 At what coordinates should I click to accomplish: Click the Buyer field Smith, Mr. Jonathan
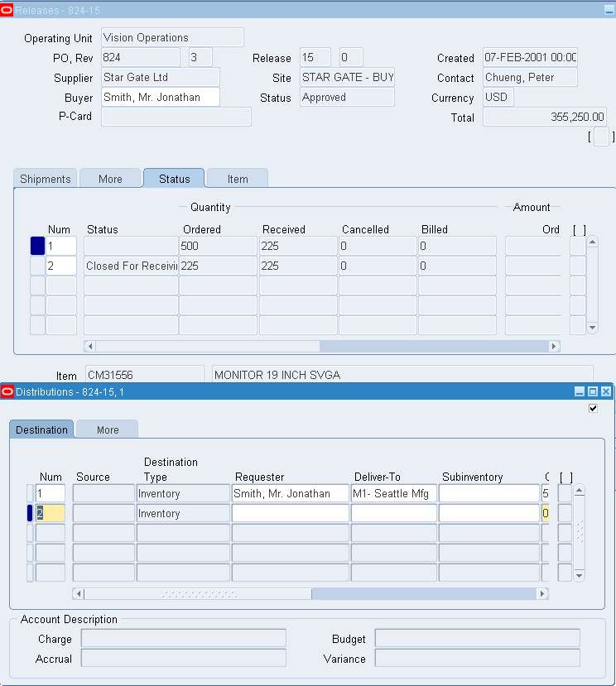pyautogui.click(x=161, y=98)
